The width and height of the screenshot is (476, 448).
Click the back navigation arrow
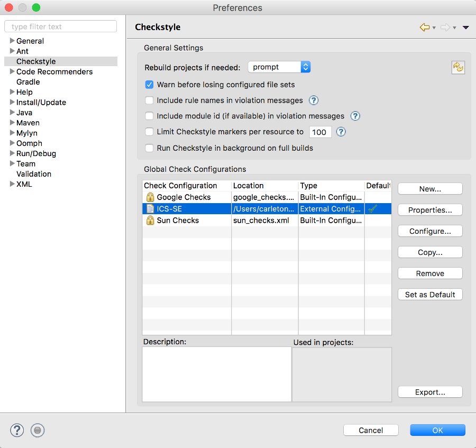424,26
